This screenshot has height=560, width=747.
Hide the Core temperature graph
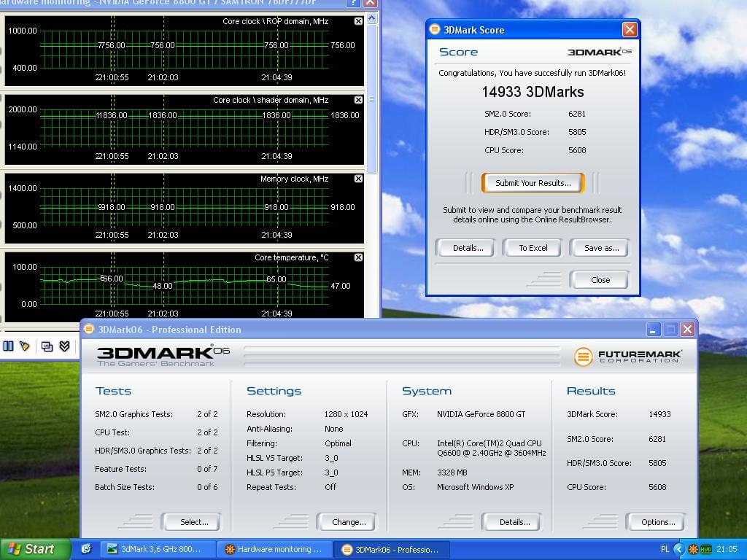click(x=358, y=257)
